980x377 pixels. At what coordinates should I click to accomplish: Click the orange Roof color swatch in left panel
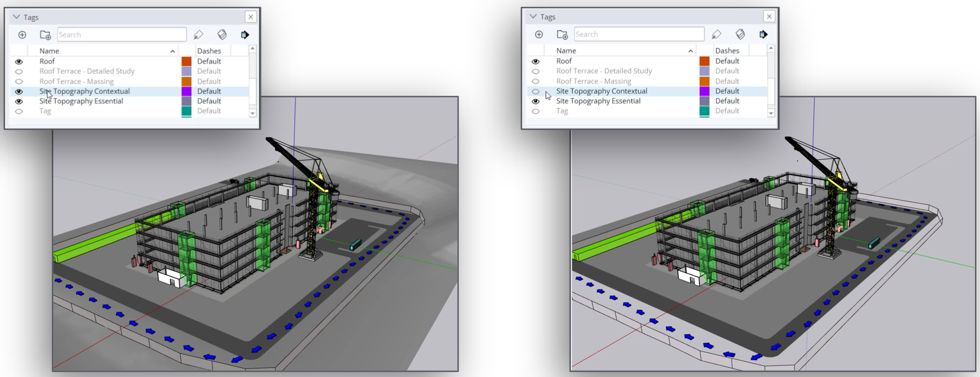pos(186,61)
